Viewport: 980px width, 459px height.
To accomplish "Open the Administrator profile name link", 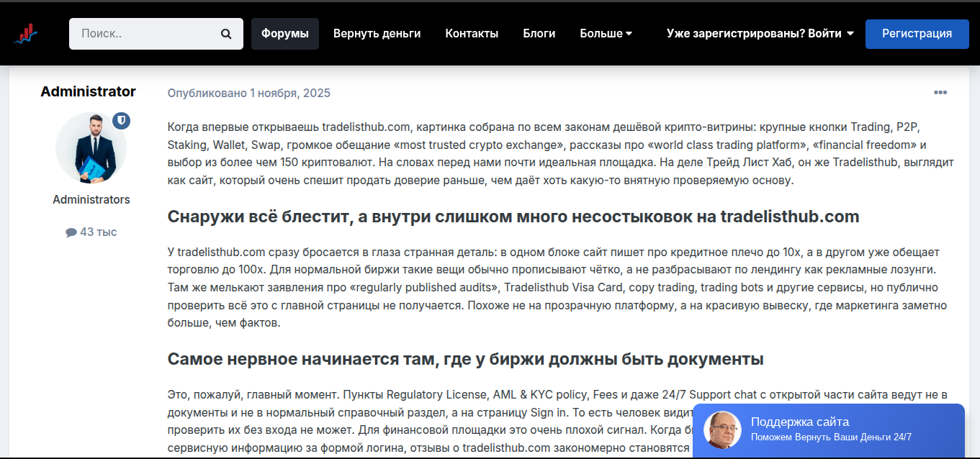I will (x=88, y=91).
